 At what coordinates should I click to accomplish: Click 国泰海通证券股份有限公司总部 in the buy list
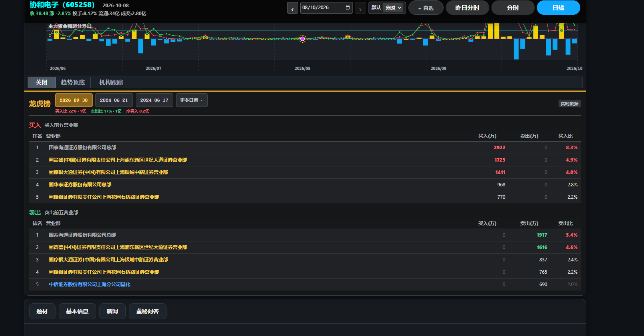coord(82,148)
